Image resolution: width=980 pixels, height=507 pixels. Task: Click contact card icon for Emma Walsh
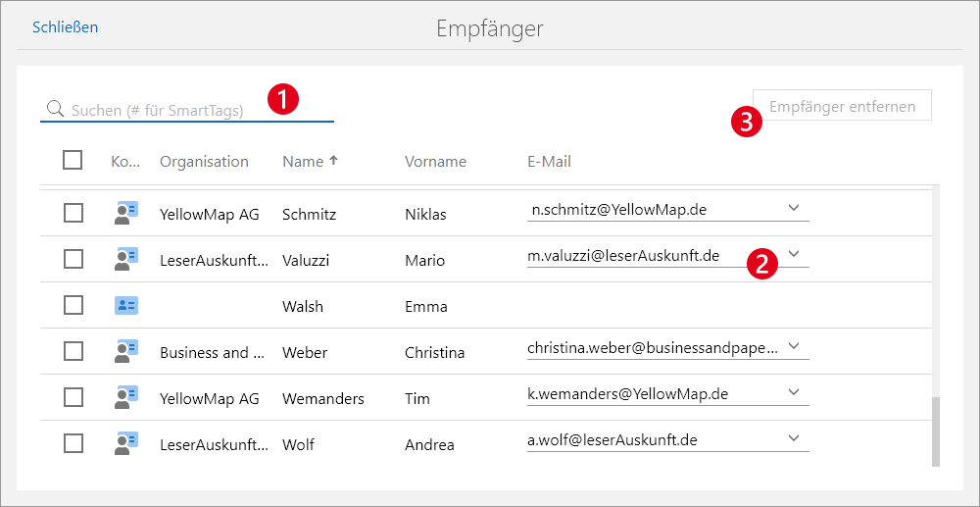pos(125,305)
